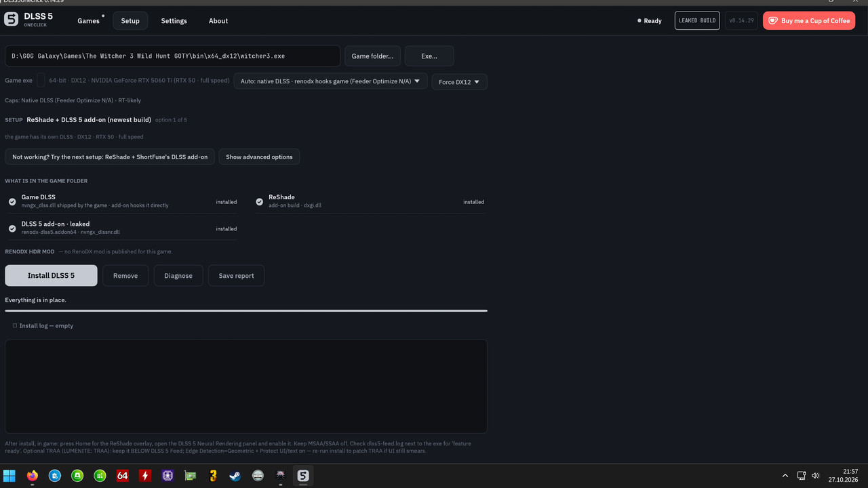Click the red lightning bolt taskbar icon

point(144,476)
